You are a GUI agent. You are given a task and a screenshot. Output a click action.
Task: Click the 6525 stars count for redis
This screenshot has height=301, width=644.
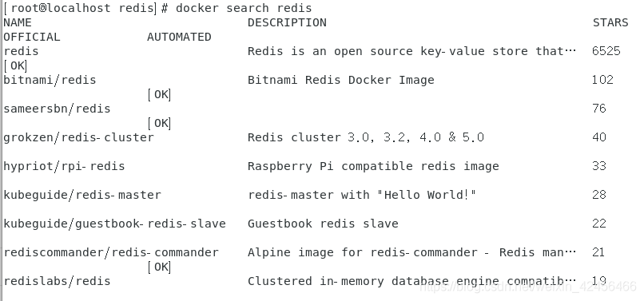pyautogui.click(x=606, y=51)
